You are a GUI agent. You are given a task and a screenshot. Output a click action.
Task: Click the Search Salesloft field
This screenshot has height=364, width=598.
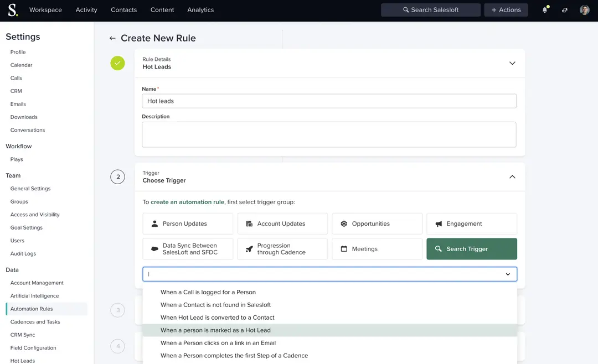click(431, 10)
